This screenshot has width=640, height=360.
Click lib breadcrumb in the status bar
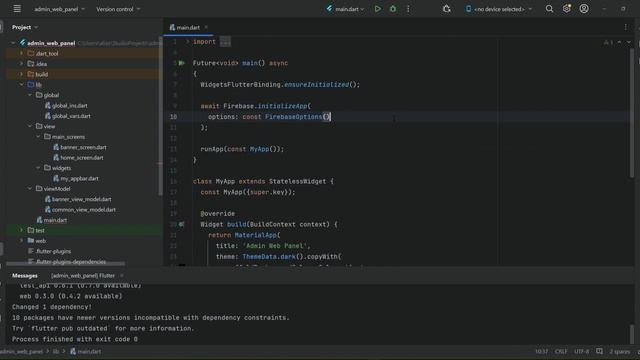pyautogui.click(x=56, y=351)
